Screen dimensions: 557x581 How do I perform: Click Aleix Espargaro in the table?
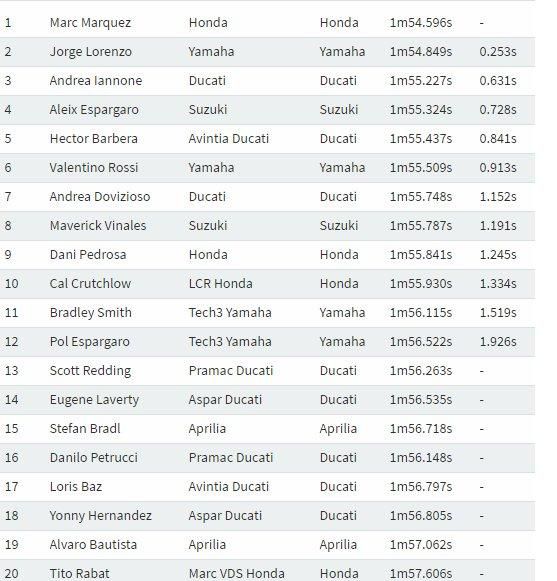pos(94,110)
